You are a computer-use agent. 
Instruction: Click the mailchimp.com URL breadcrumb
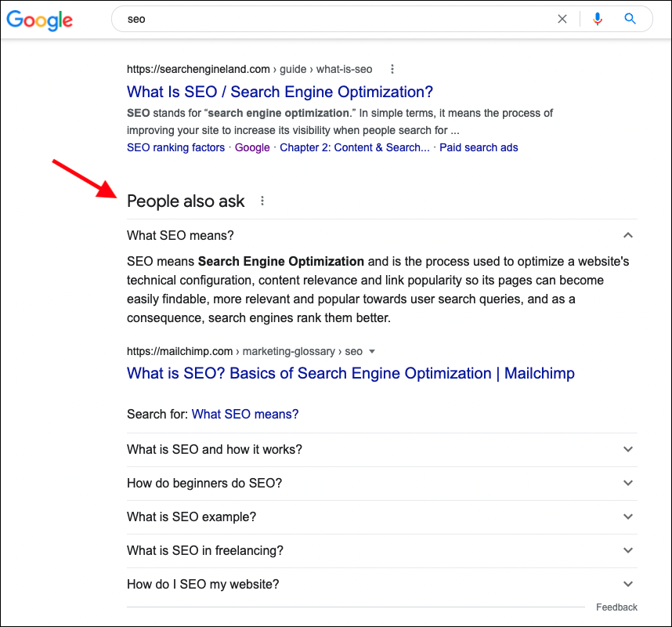tap(244, 351)
